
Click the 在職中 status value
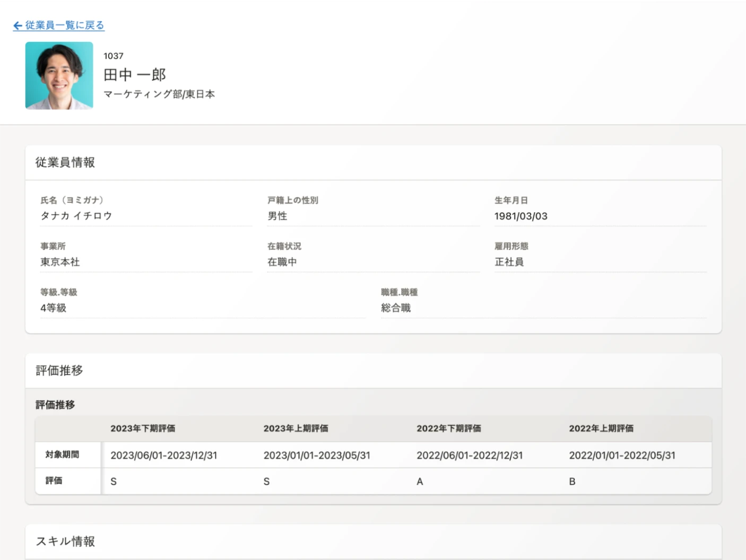click(x=282, y=262)
